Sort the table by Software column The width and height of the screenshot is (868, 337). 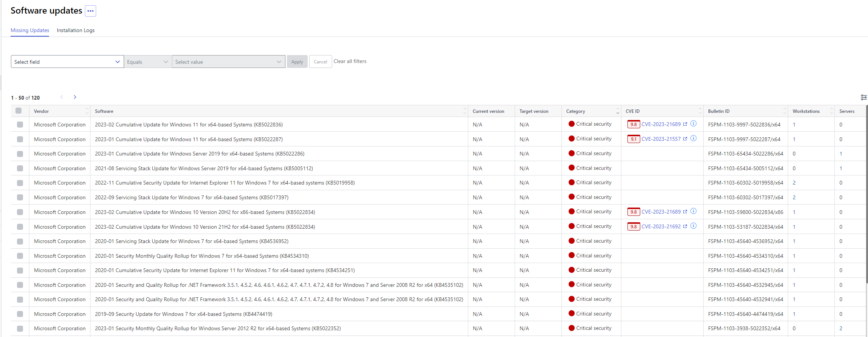point(465,111)
